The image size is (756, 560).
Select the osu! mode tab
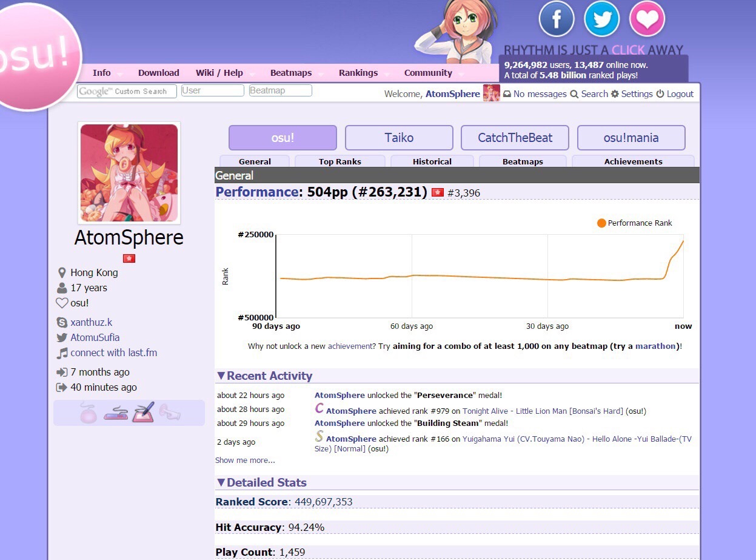tap(283, 138)
